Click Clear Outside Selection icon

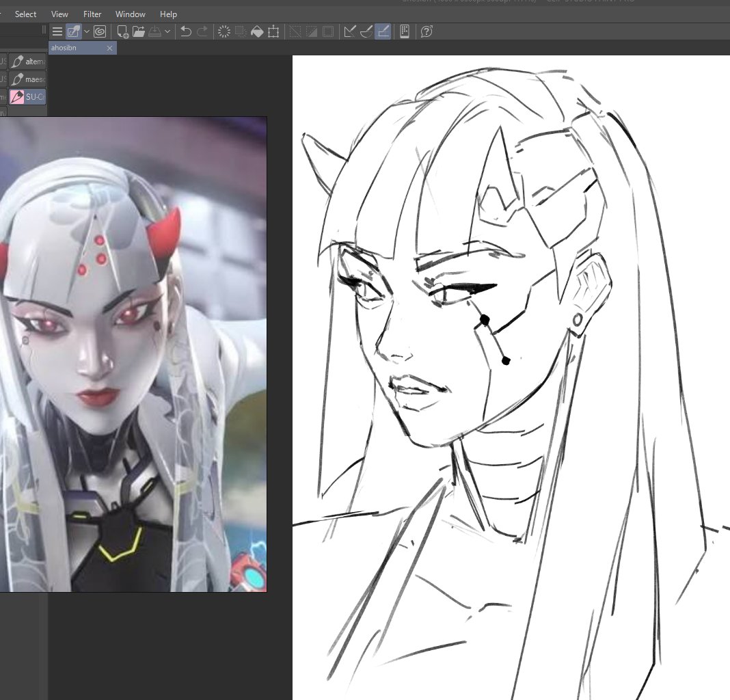click(x=241, y=31)
